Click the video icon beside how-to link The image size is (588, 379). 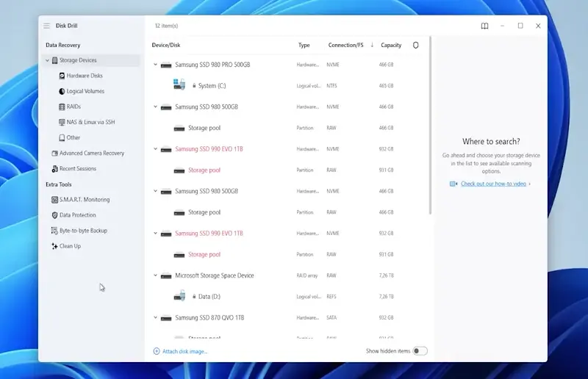453,184
